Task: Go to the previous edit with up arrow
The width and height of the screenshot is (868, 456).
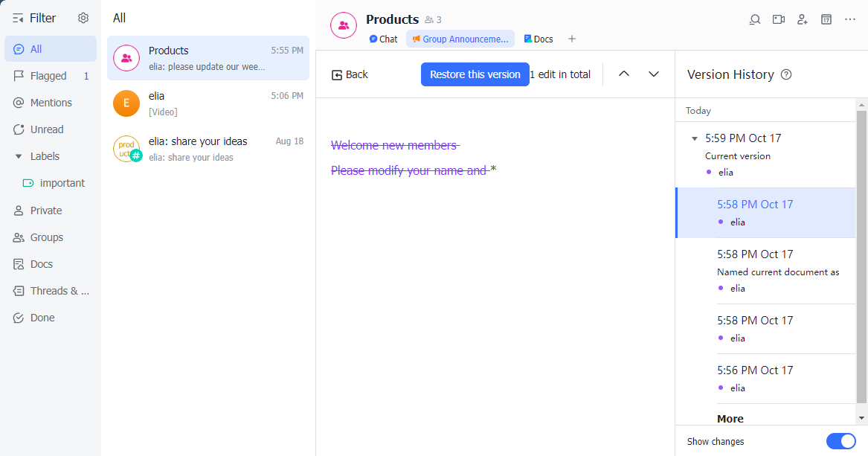Action: [x=624, y=74]
